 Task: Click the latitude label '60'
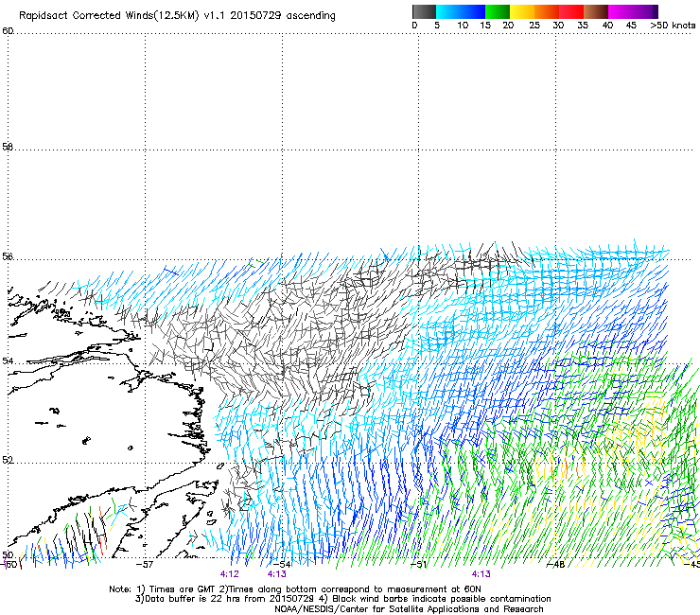click(8, 31)
